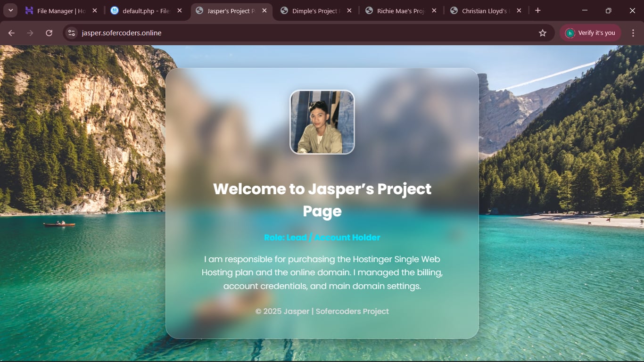View site information icon in address bar
644x362 pixels.
(x=72, y=33)
